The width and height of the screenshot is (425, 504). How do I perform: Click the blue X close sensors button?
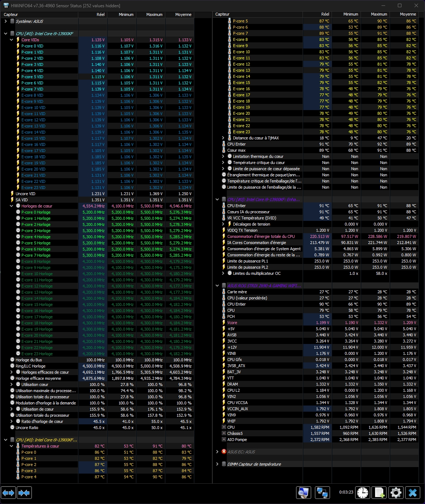coord(412,493)
